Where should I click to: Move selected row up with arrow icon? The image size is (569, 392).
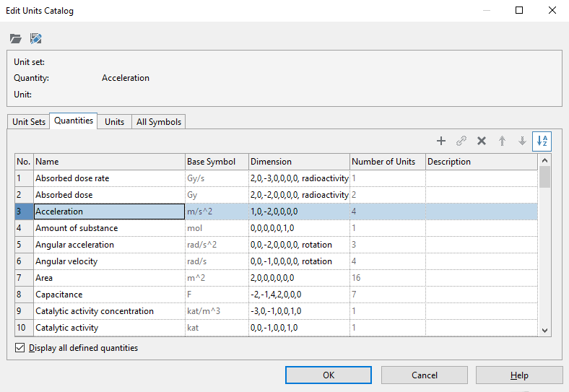(502, 141)
